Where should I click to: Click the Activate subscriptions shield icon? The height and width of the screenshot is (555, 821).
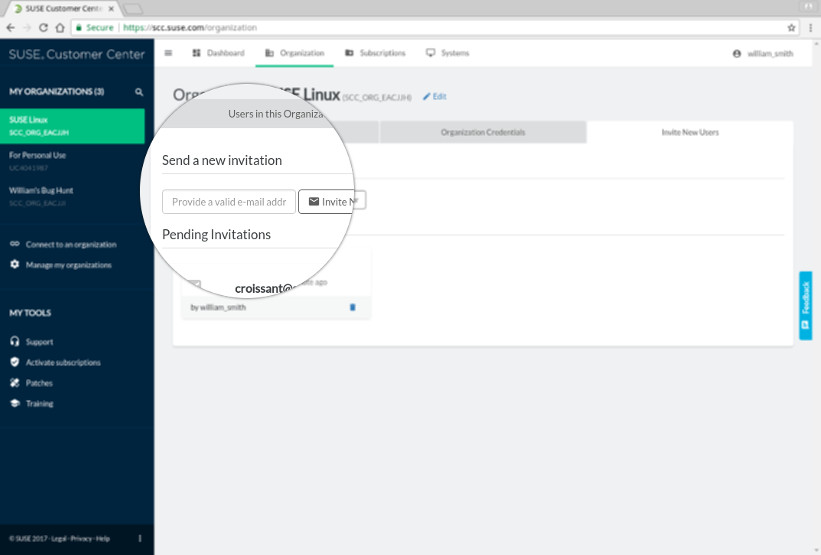15,362
